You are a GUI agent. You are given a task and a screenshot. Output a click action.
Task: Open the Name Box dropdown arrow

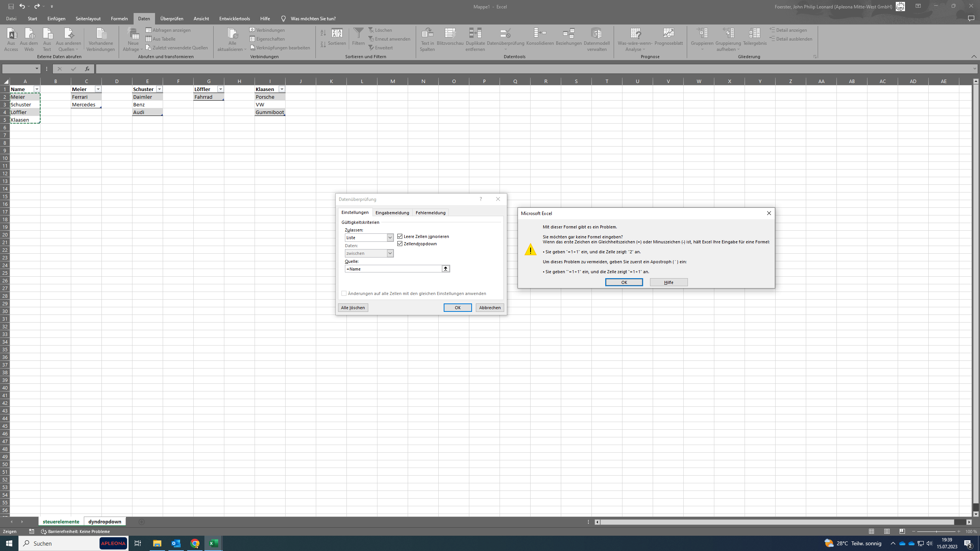(37, 69)
